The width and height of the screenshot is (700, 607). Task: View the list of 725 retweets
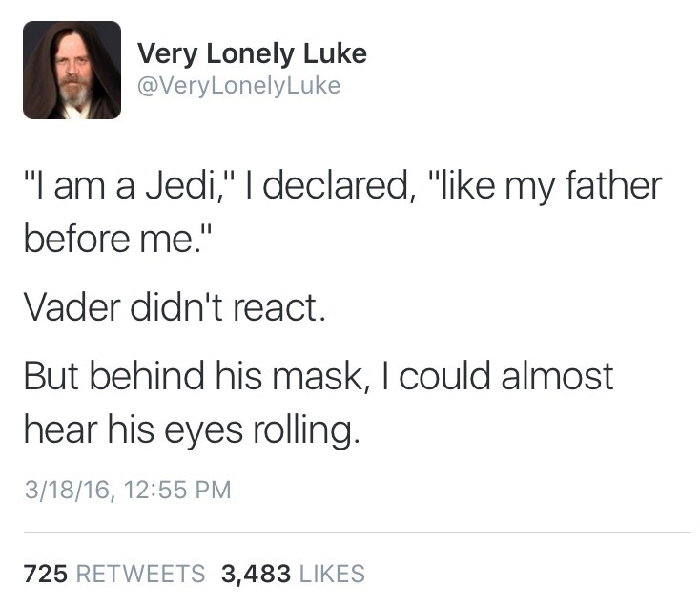113,574
